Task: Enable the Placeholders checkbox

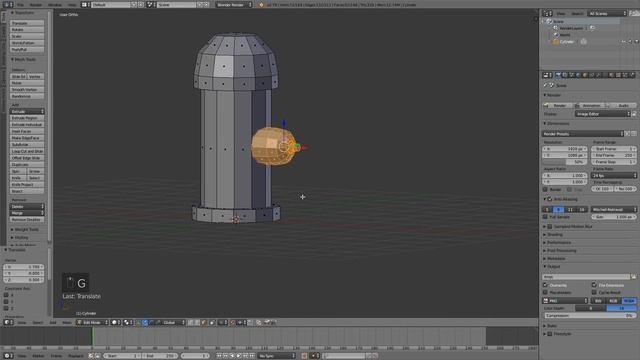Action: point(545,292)
